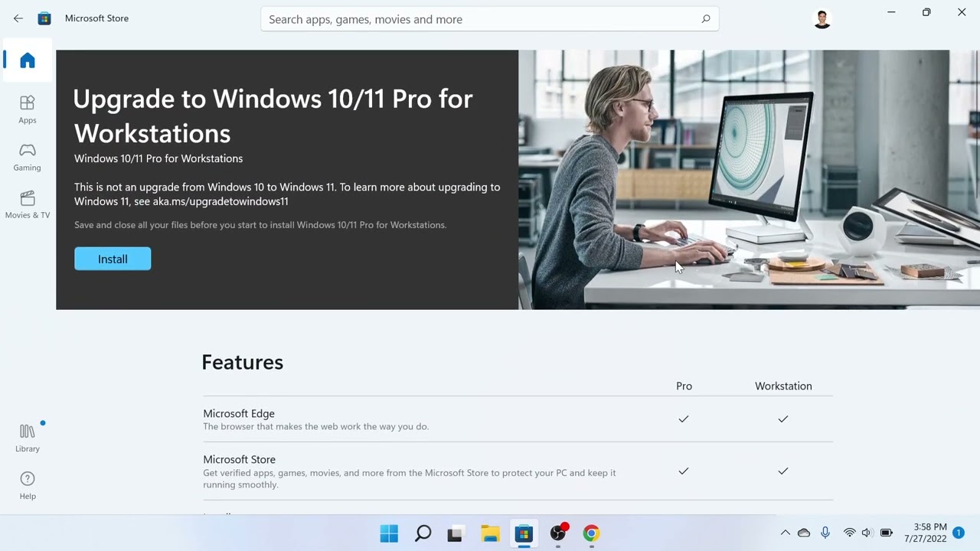Open the Gaming section
The image size is (980, 551).
[28, 157]
